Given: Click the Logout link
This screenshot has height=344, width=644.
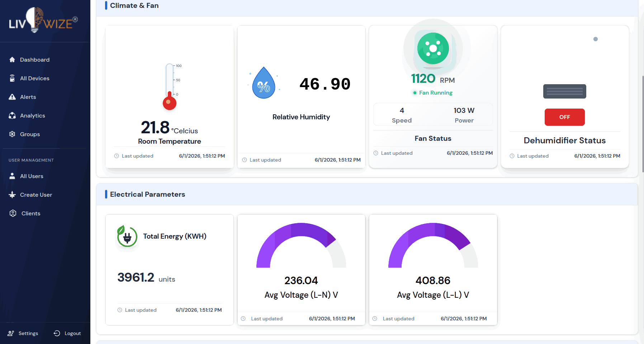Looking at the screenshot, I should coord(67,333).
